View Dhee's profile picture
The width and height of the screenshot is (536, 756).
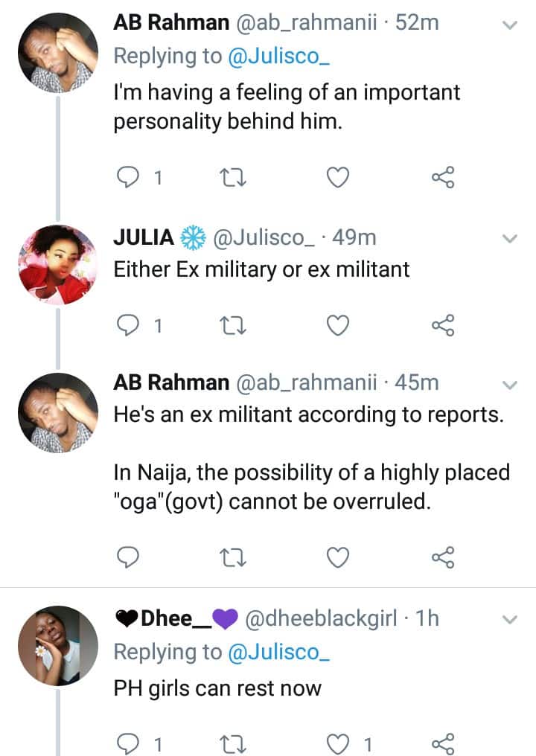click(57, 644)
